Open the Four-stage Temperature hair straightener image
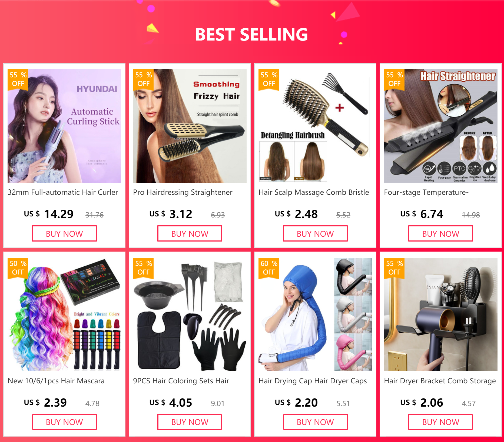The image size is (504, 442). (441, 126)
